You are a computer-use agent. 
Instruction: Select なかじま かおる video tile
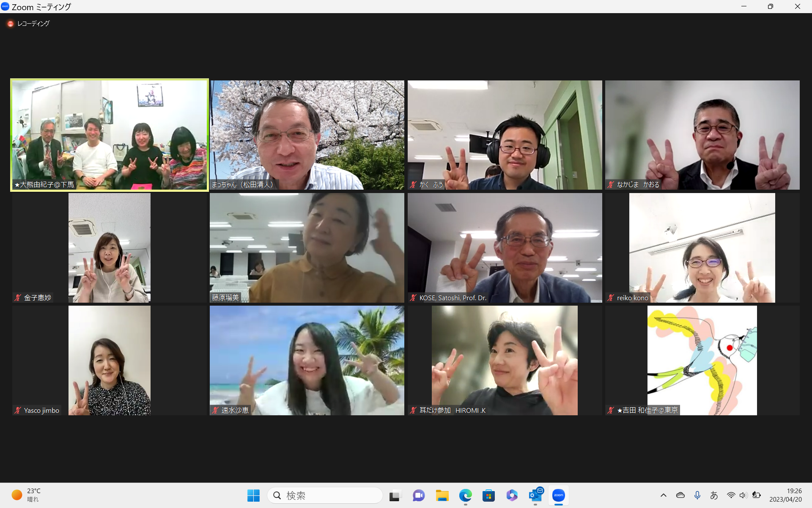click(x=702, y=135)
